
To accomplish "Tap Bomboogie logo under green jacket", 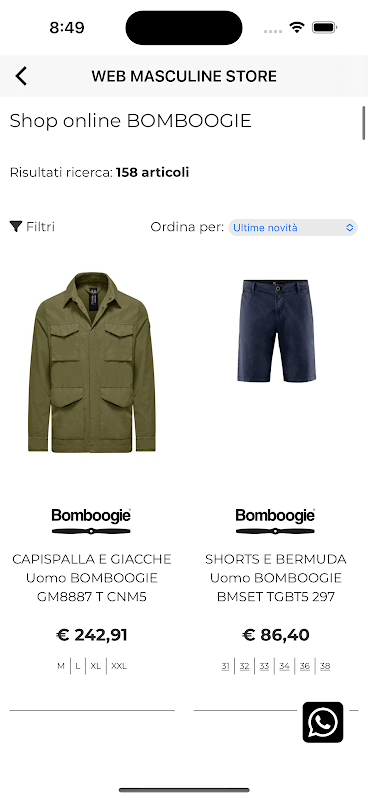I will 91,521.
